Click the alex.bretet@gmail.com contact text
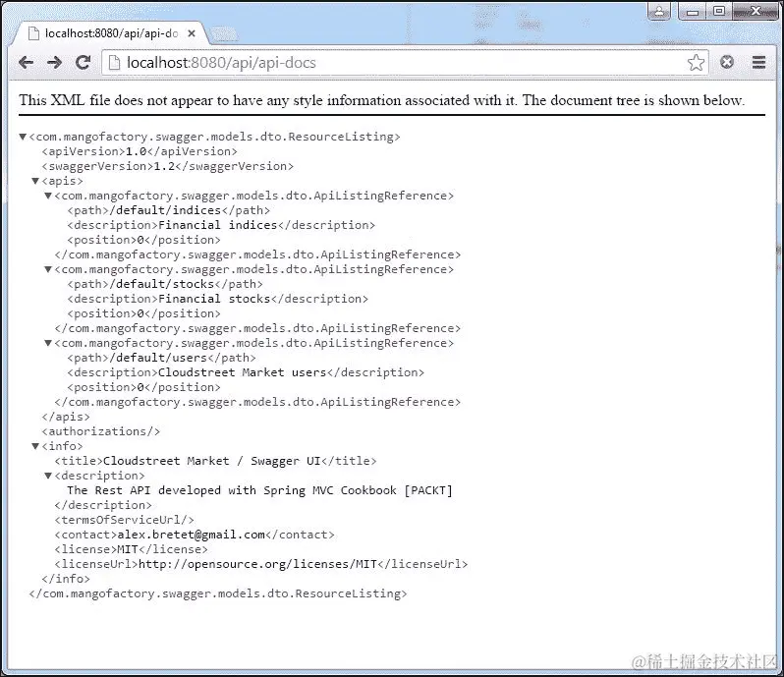This screenshot has width=784, height=677. click(x=191, y=535)
